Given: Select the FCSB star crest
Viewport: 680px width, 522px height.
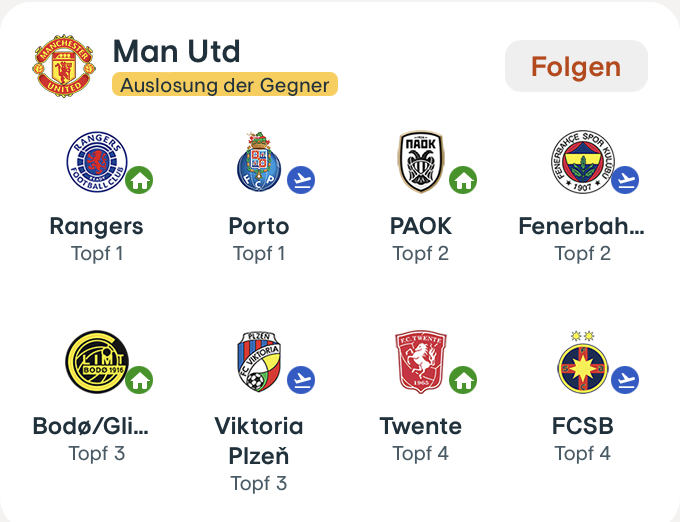Looking at the screenshot, I should pyautogui.click(x=582, y=362).
